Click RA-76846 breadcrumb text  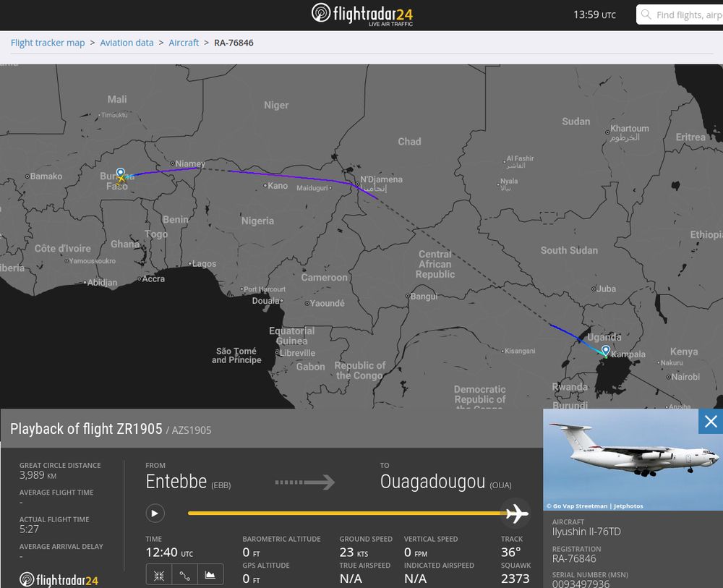(234, 43)
